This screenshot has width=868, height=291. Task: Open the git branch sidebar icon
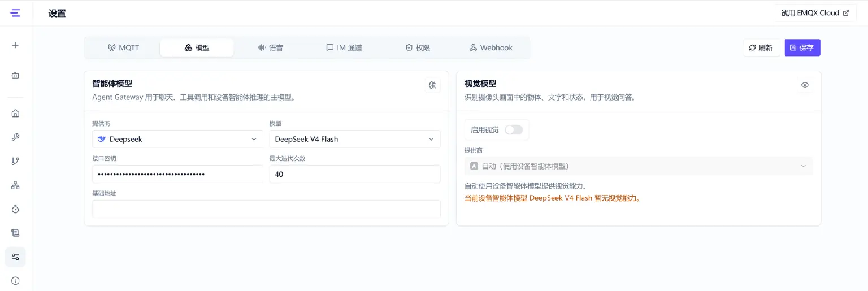(x=15, y=161)
